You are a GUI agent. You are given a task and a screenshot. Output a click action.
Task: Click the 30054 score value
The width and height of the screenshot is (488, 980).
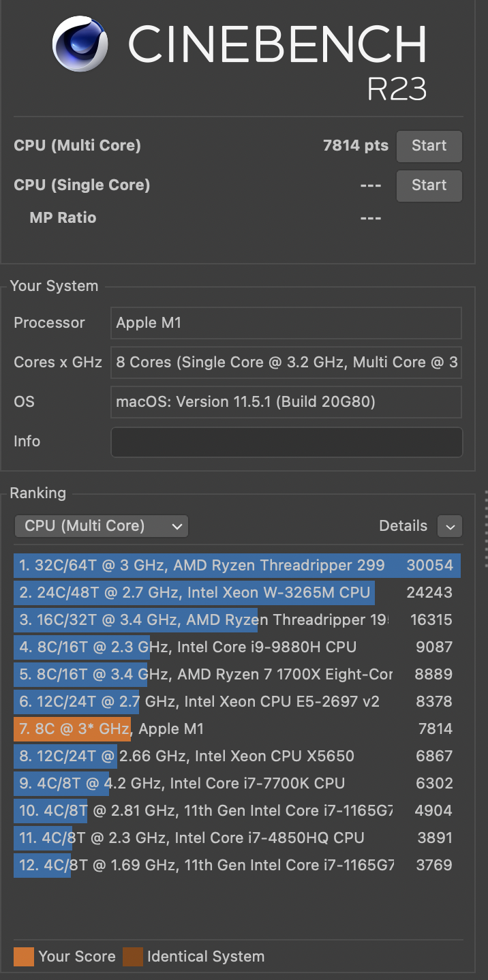(430, 565)
